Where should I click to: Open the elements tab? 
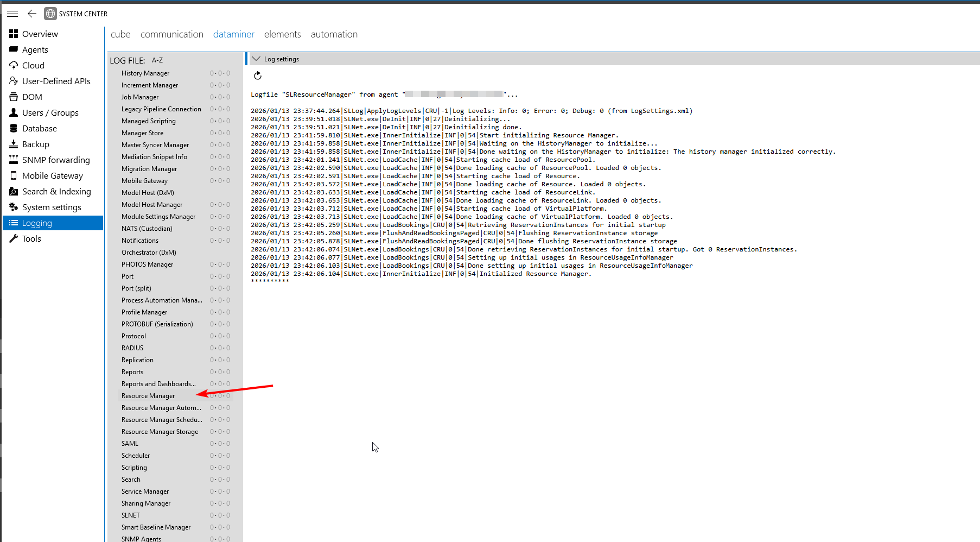coord(282,34)
